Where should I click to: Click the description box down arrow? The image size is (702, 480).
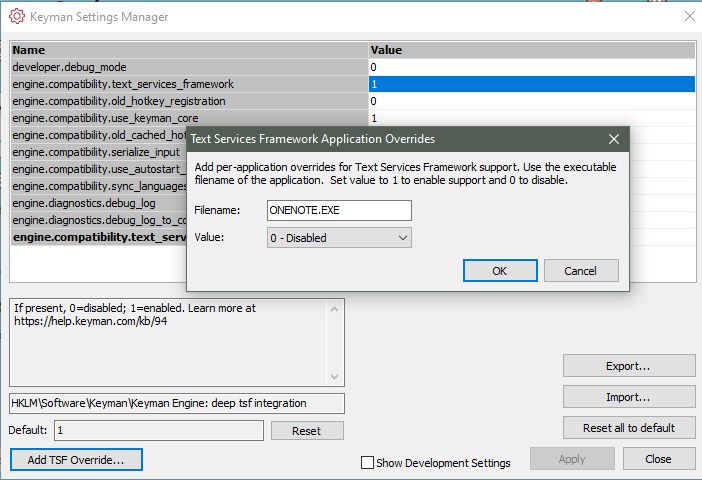click(x=334, y=377)
